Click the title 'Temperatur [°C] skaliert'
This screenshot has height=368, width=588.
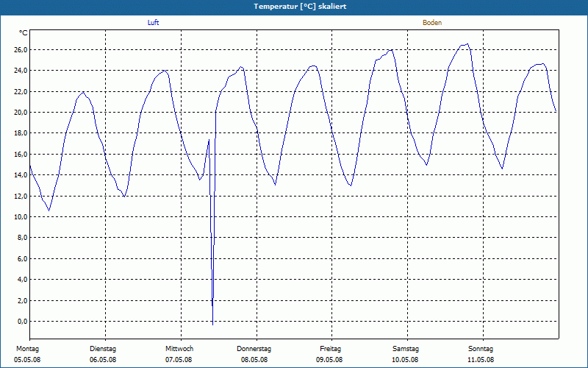pyautogui.click(x=300, y=7)
